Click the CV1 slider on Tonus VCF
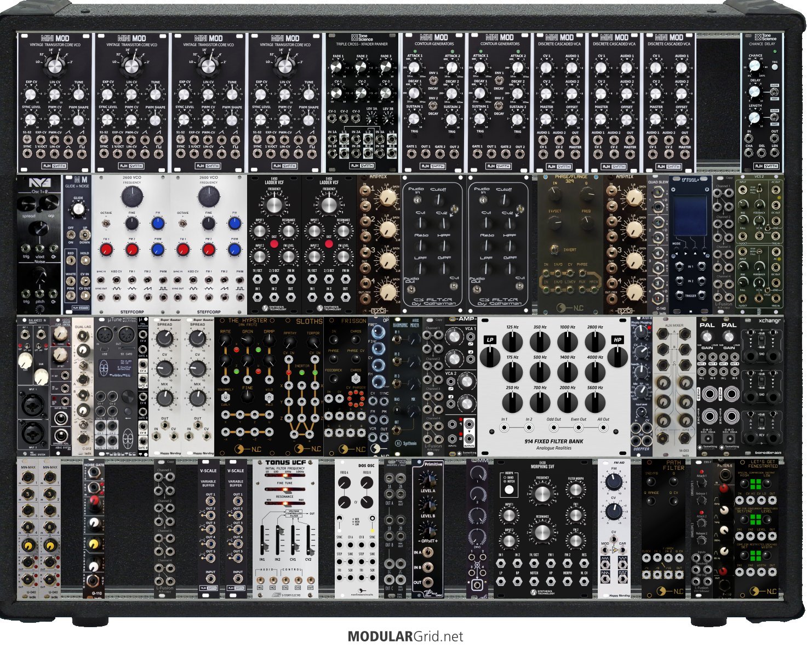The height and width of the screenshot is (648, 812). click(x=294, y=541)
